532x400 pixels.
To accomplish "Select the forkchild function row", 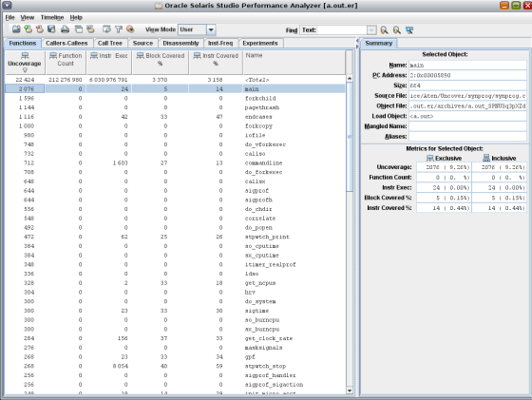I will [175, 98].
